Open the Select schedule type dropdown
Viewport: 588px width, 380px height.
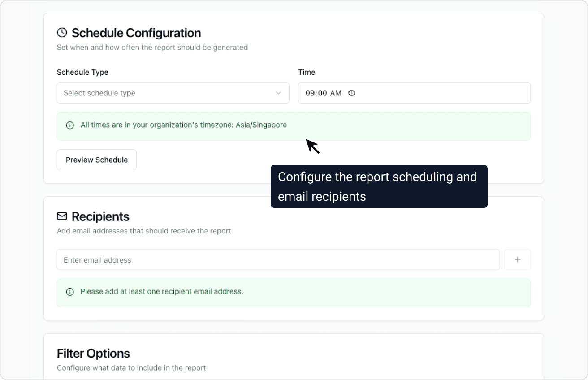173,93
